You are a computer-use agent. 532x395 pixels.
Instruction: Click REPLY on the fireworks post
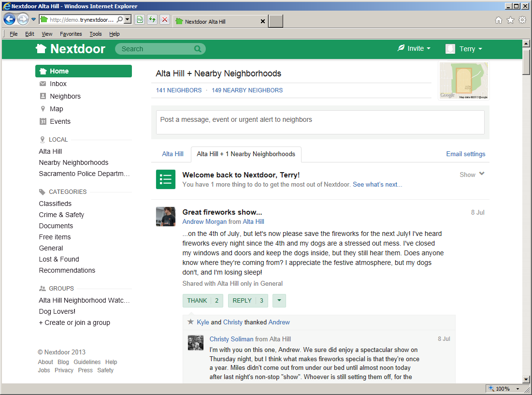248,301
